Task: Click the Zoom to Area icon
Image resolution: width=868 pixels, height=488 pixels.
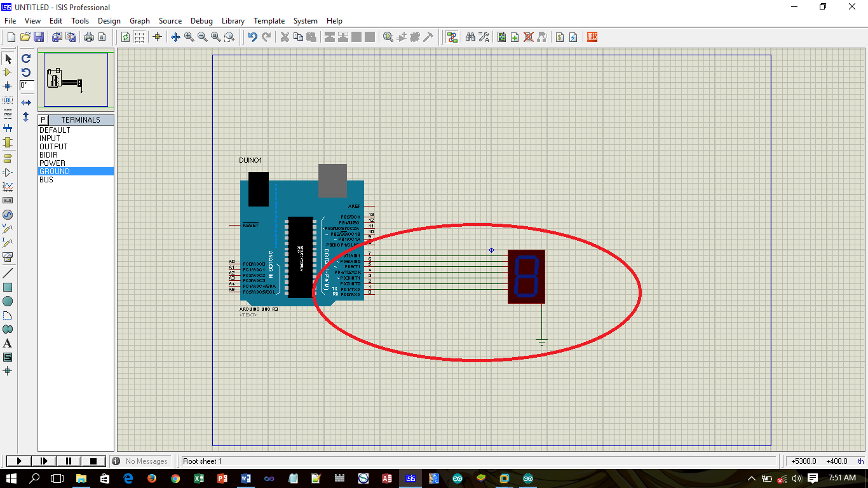Action: point(229,37)
